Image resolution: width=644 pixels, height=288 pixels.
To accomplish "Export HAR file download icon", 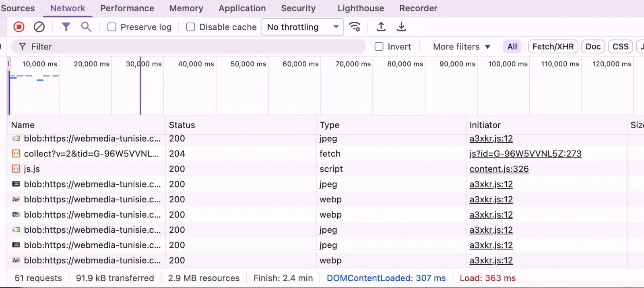I will (401, 27).
